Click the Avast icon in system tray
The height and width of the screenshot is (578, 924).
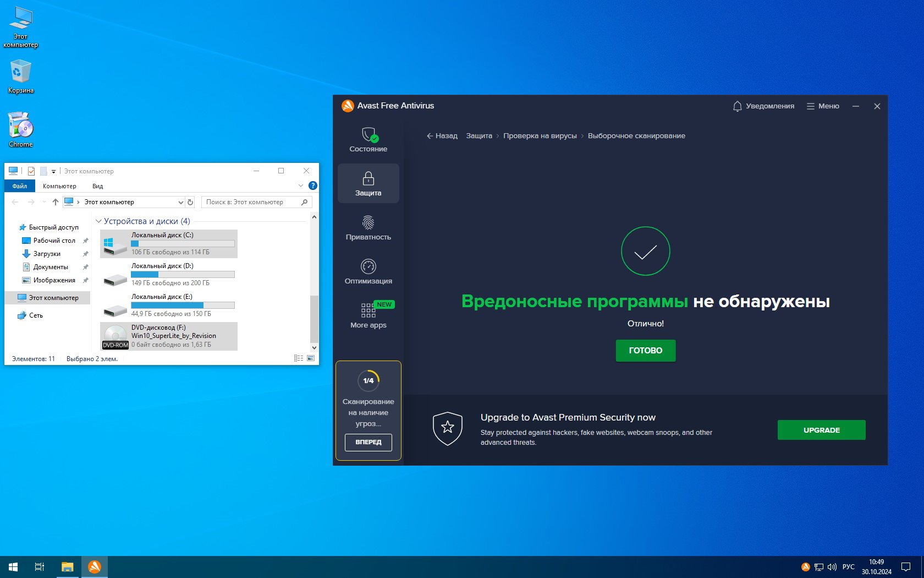pyautogui.click(x=805, y=567)
